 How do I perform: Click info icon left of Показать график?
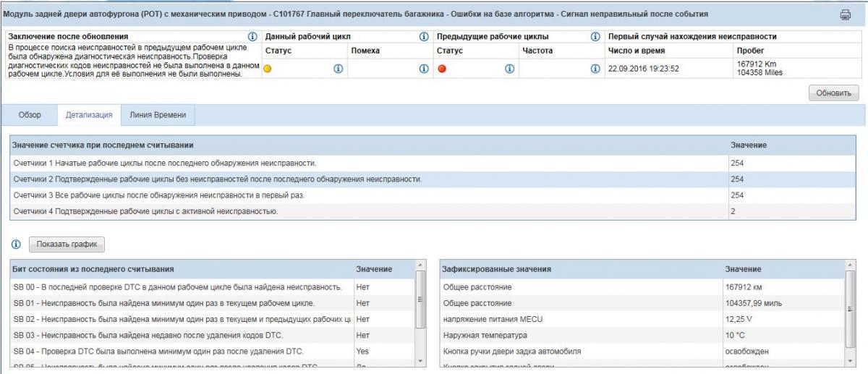pos(16,244)
